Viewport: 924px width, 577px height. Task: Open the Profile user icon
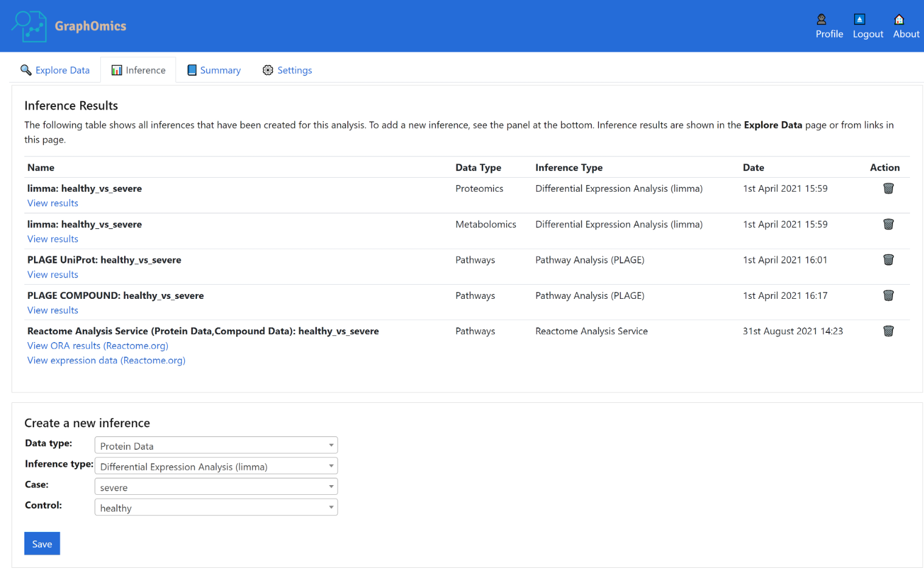[x=821, y=19]
